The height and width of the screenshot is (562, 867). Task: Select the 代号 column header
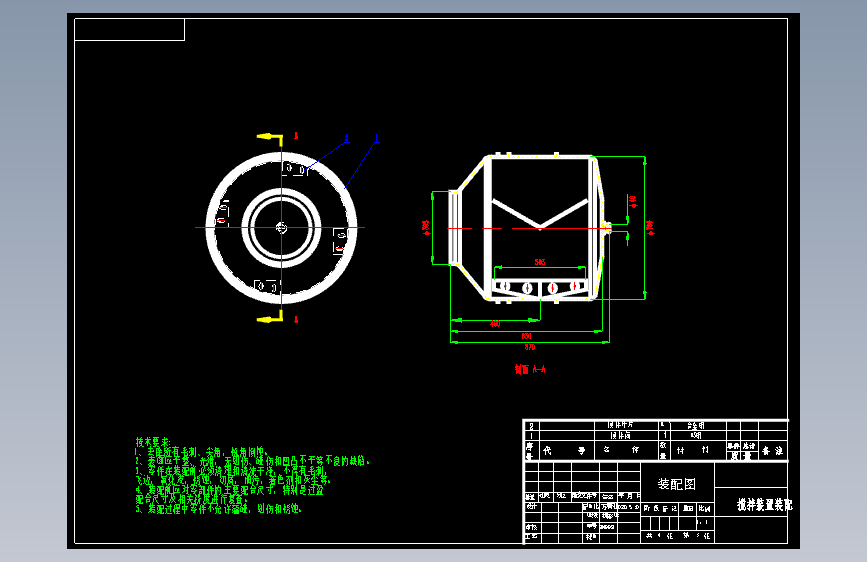click(x=564, y=450)
